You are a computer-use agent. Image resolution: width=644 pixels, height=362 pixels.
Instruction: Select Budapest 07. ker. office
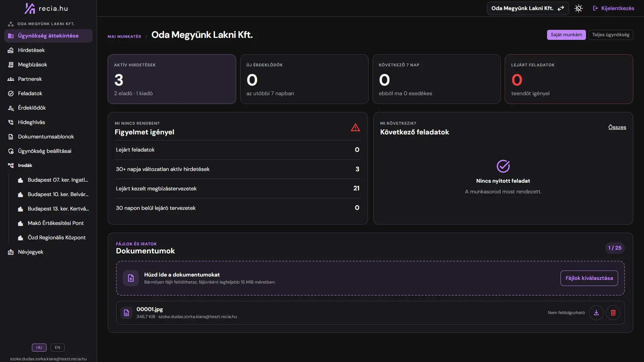click(53, 180)
